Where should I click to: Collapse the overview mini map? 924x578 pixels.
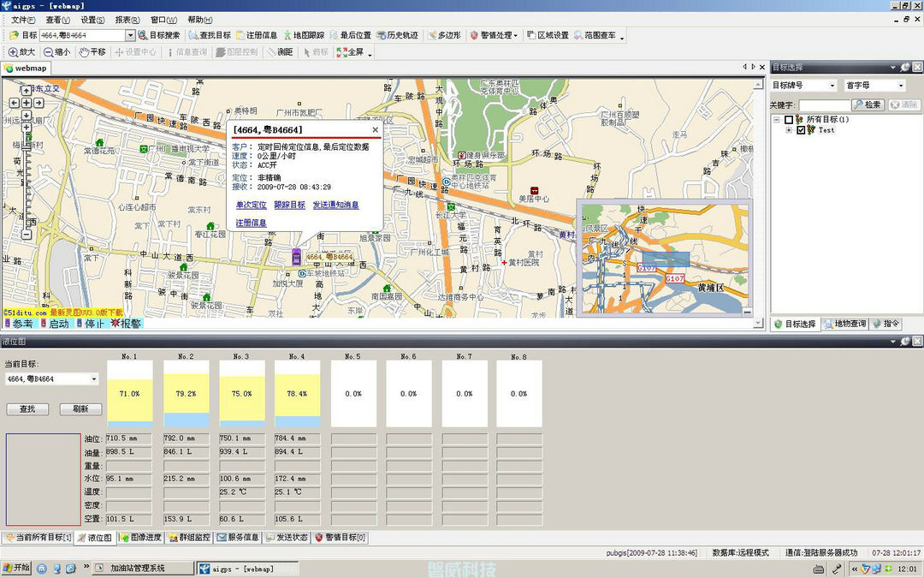pyautogui.click(x=747, y=312)
